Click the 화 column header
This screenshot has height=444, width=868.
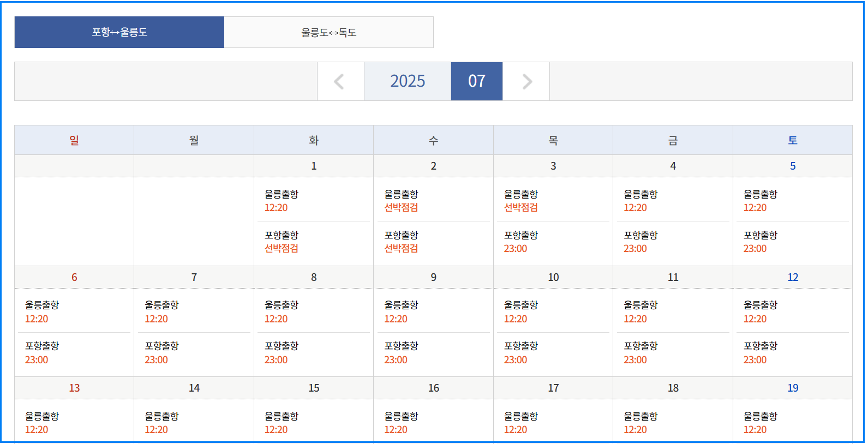tap(314, 140)
